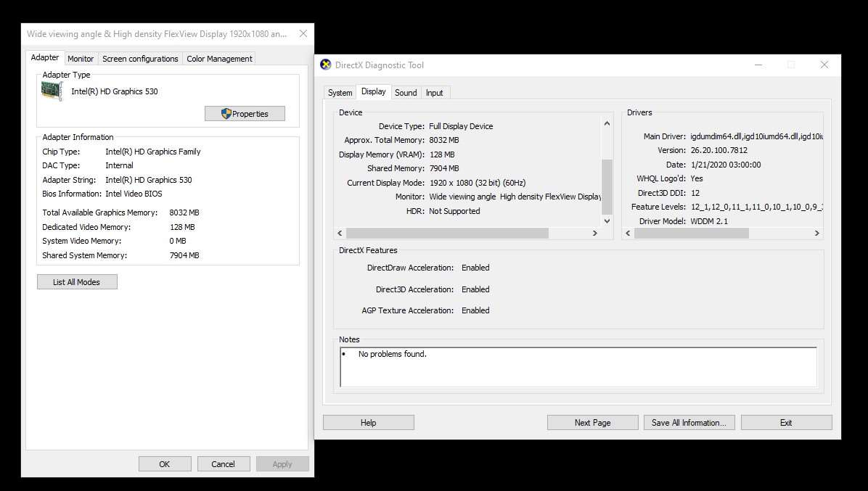Click the graphics adapter card icon

pos(52,91)
